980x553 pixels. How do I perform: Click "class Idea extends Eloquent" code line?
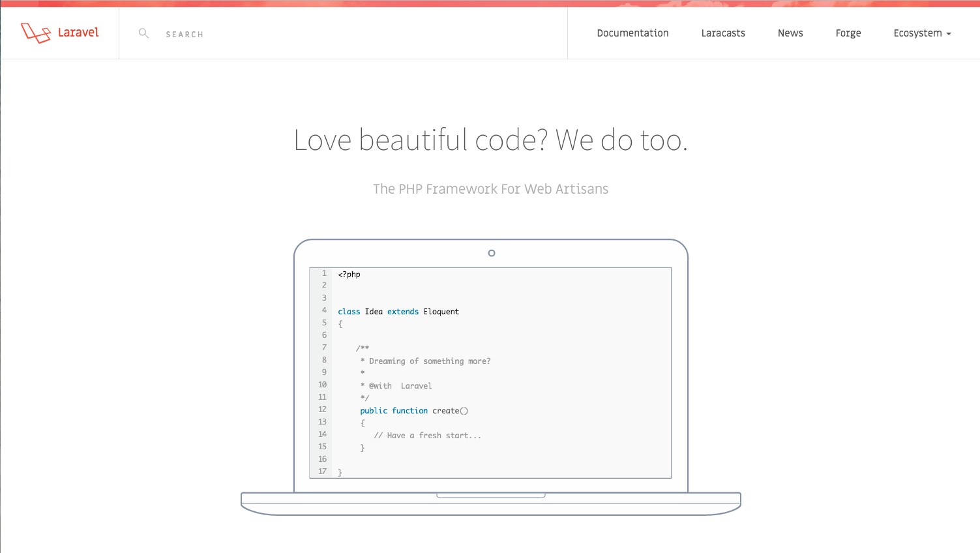click(398, 312)
